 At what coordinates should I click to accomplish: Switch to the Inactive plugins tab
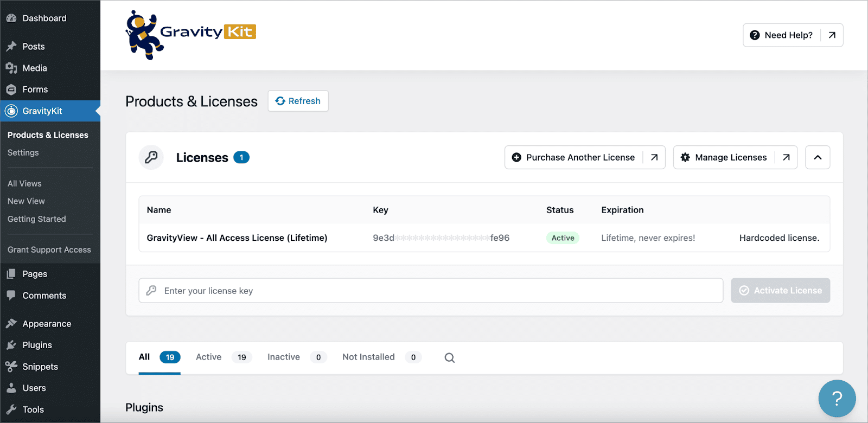(297, 357)
